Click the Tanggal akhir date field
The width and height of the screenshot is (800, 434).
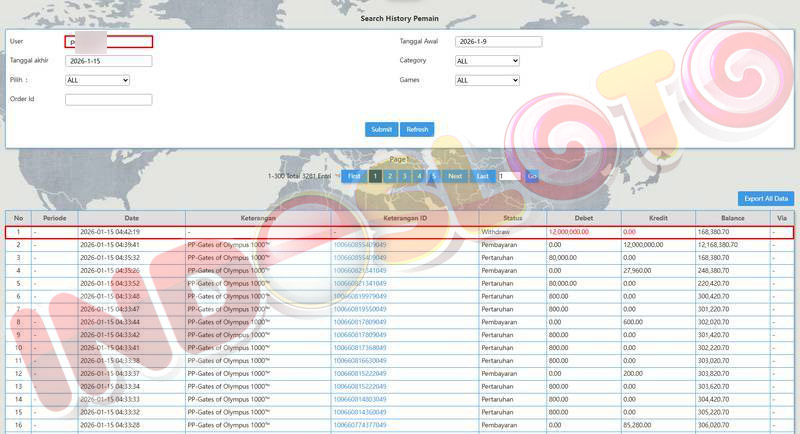coord(108,61)
